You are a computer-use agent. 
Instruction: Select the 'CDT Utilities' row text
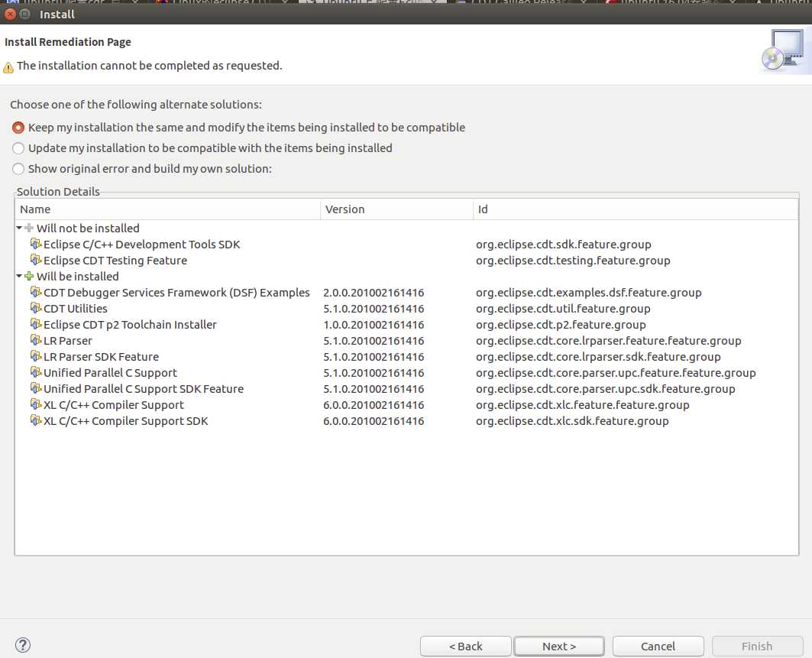(x=75, y=308)
